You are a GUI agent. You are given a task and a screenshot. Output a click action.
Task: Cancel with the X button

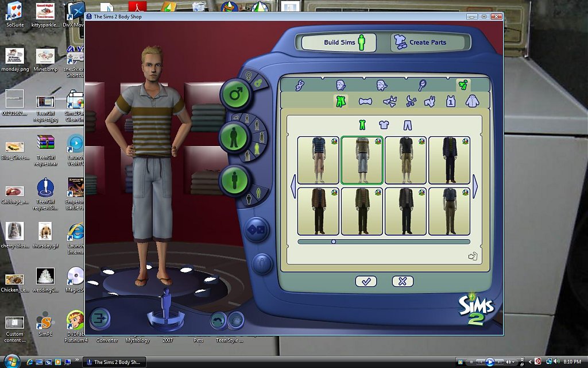click(403, 281)
